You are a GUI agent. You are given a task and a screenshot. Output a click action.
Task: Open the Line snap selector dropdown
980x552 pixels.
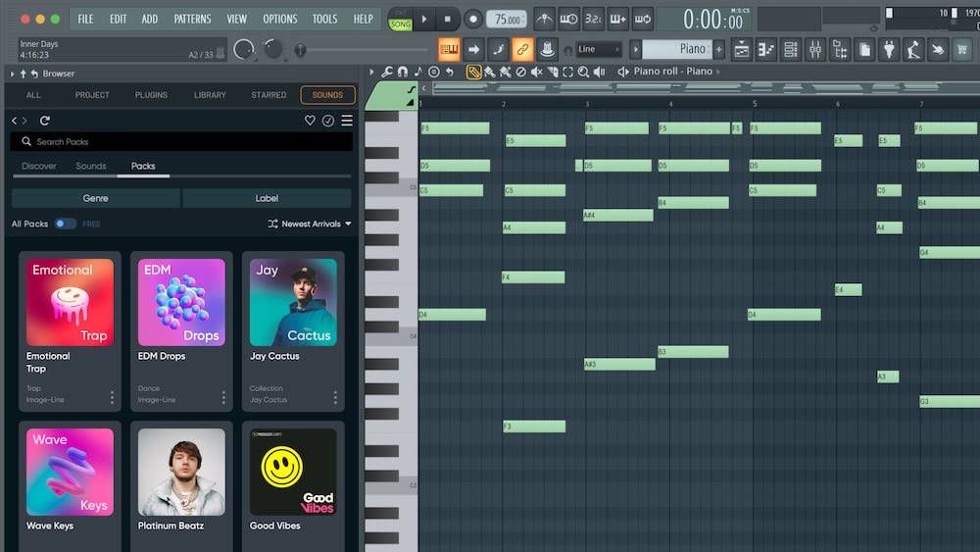(599, 49)
